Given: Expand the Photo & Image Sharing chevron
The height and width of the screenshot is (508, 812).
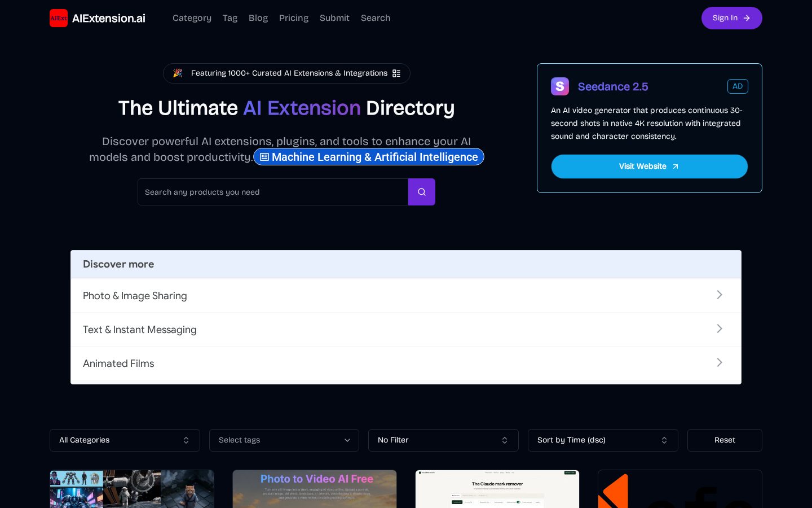Looking at the screenshot, I should point(720,295).
